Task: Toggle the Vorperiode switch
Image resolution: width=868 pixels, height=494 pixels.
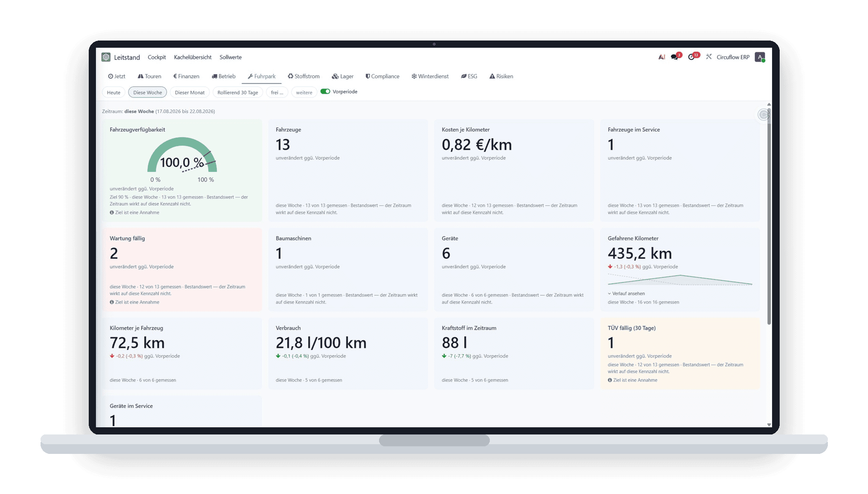Action: pyautogui.click(x=325, y=92)
